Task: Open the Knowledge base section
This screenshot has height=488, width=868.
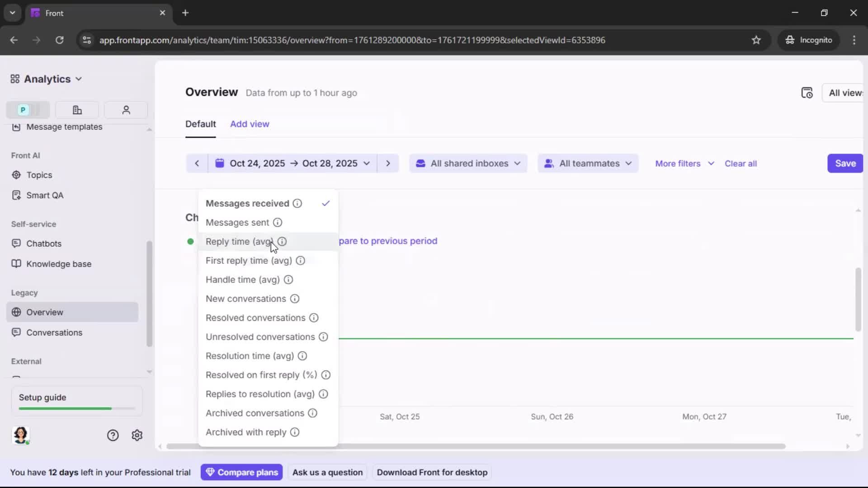Action: click(x=59, y=264)
